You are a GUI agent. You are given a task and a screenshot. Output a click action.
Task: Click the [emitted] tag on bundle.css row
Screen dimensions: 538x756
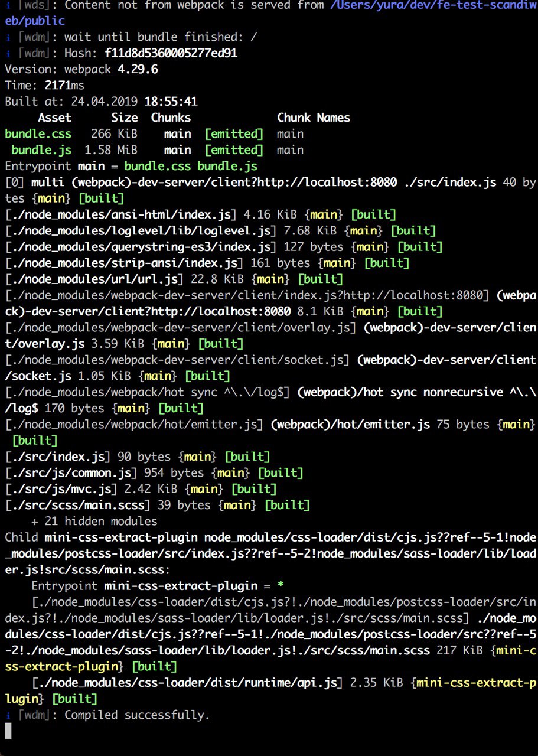(234, 133)
